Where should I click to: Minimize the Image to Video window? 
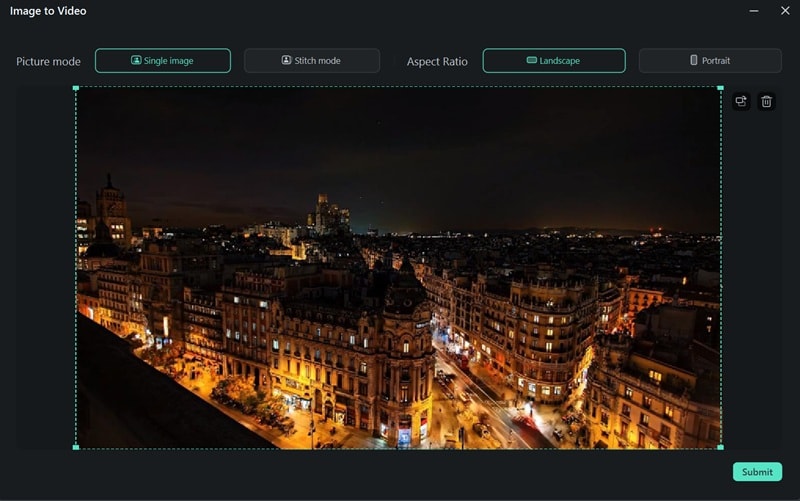pyautogui.click(x=754, y=11)
